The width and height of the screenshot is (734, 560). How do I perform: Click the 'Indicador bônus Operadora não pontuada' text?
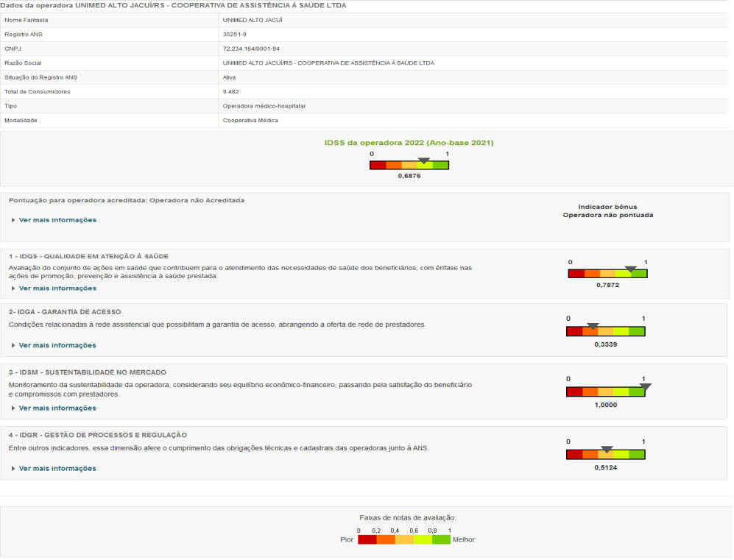coord(607,211)
